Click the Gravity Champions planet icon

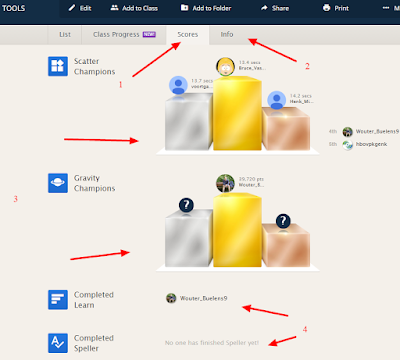click(x=58, y=183)
